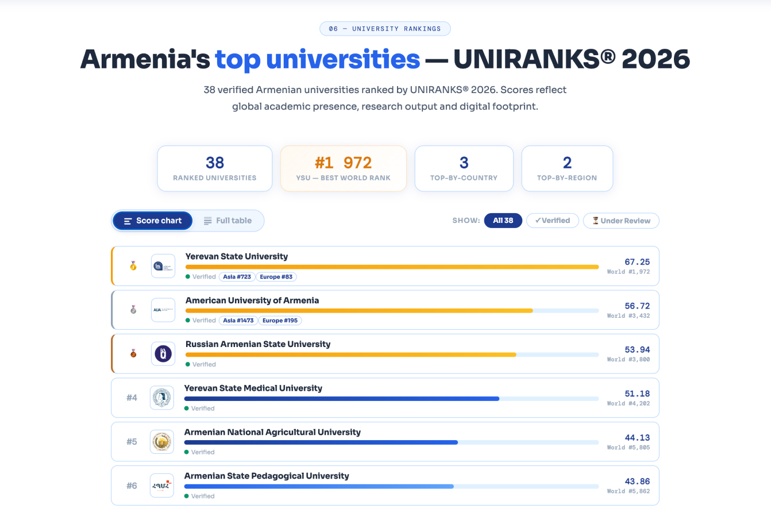Click Armenian National Agricultural University logo
The width and height of the screenshot is (771, 532).
[162, 441]
